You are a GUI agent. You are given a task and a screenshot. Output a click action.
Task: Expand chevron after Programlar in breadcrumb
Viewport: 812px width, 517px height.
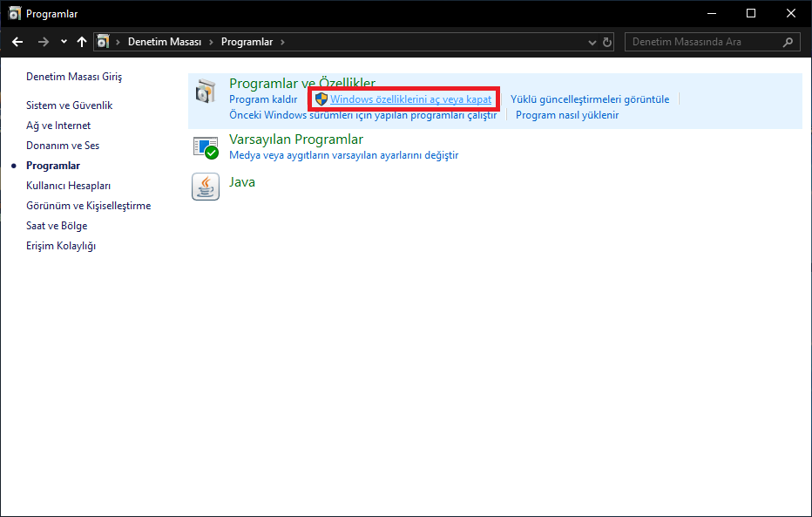(282, 42)
